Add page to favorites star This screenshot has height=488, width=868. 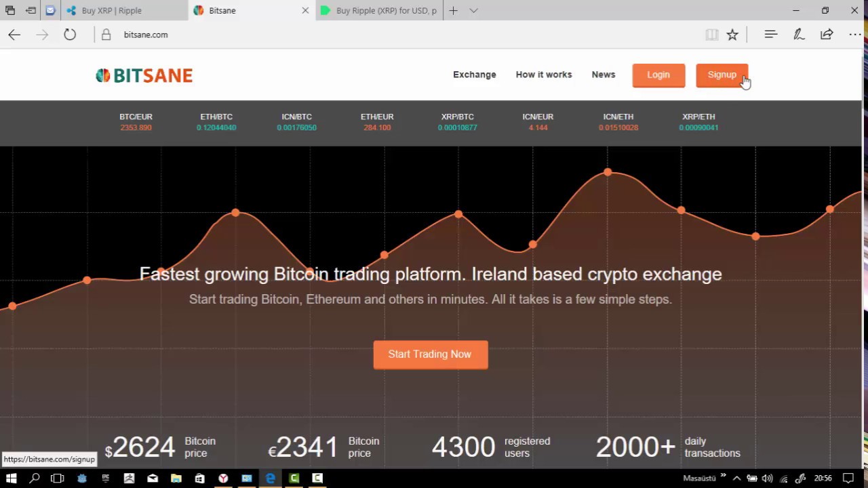pos(732,35)
